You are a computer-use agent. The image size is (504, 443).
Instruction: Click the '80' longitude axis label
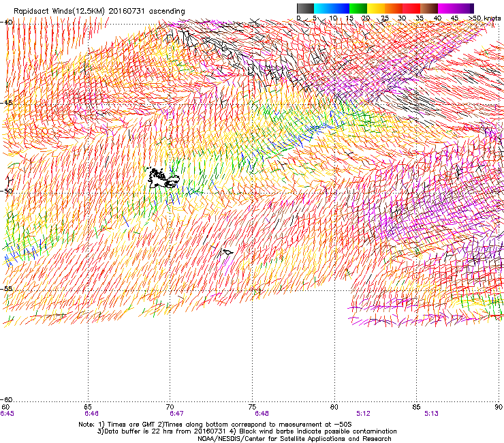click(x=334, y=407)
